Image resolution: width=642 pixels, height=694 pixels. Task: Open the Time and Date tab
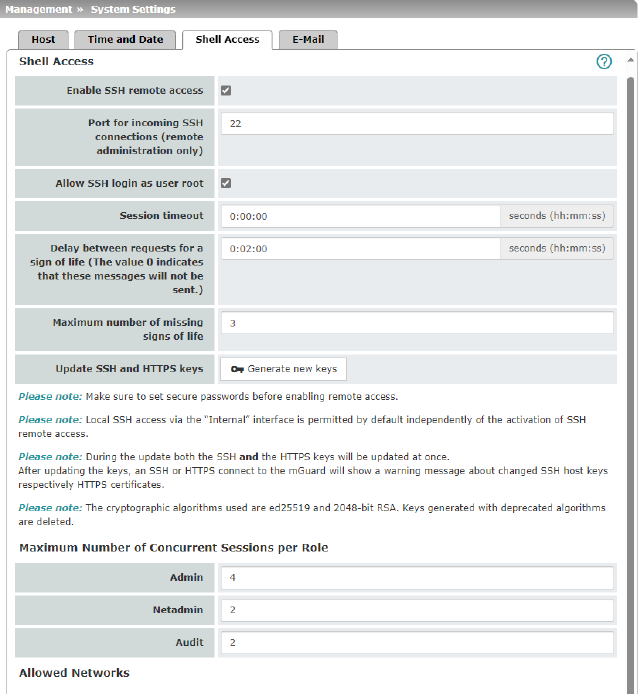(x=125, y=40)
